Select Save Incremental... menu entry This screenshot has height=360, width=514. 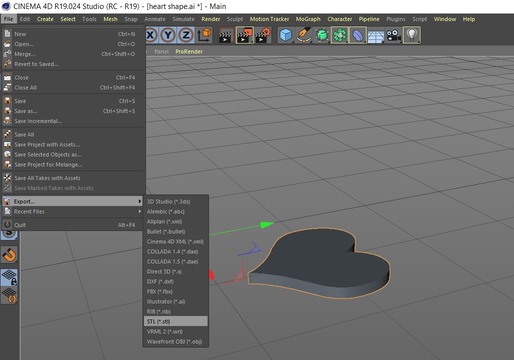click(x=73, y=121)
